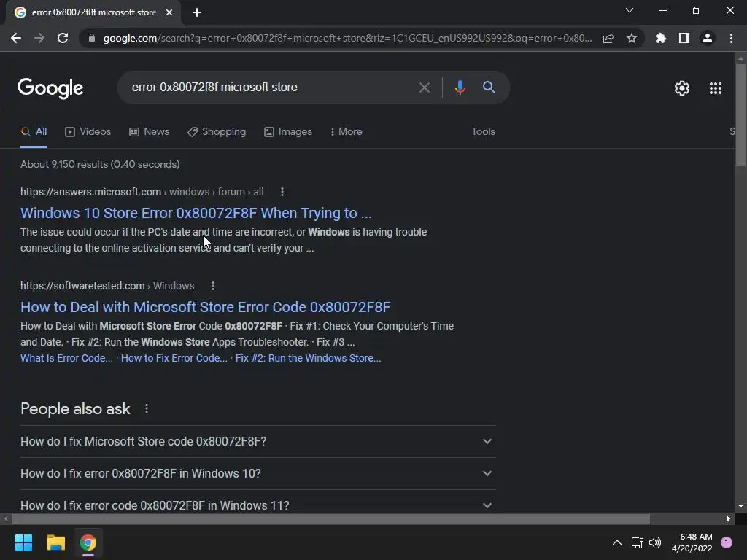Share this page from address bar

pyautogui.click(x=608, y=38)
